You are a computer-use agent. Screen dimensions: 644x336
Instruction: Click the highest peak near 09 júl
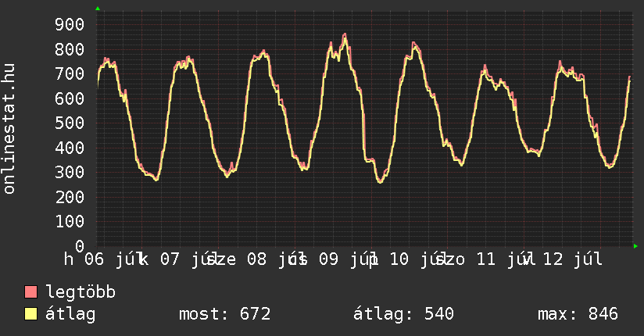pyautogui.click(x=345, y=35)
